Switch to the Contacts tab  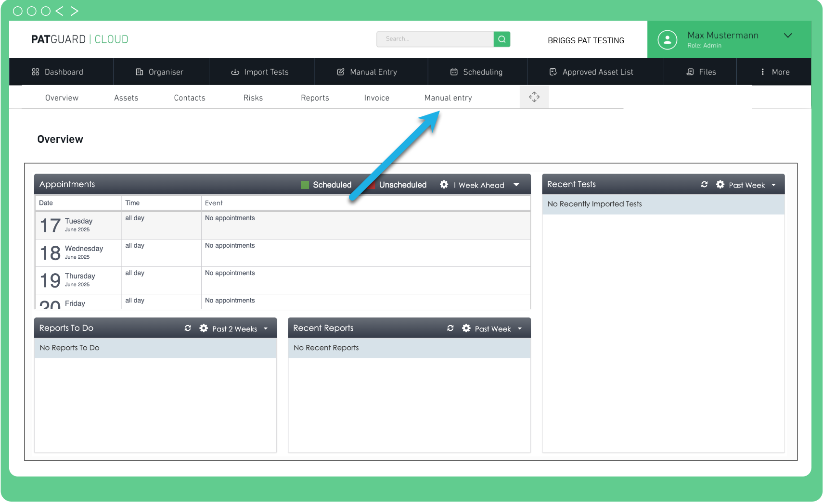click(x=190, y=98)
